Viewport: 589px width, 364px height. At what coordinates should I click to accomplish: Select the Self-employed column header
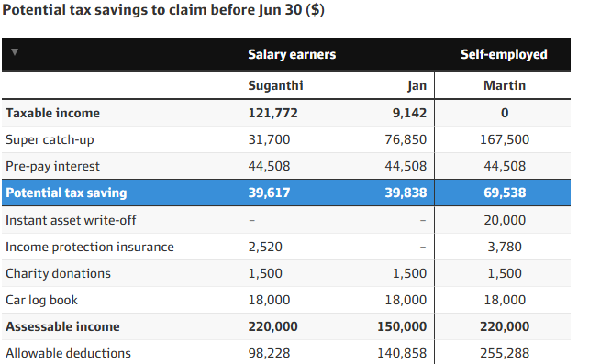[x=504, y=54]
